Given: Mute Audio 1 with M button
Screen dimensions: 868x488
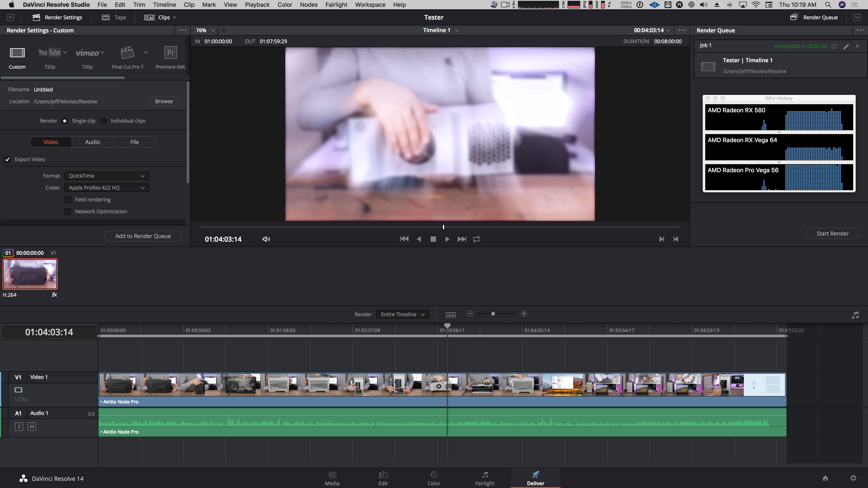Looking at the screenshot, I should point(32,427).
